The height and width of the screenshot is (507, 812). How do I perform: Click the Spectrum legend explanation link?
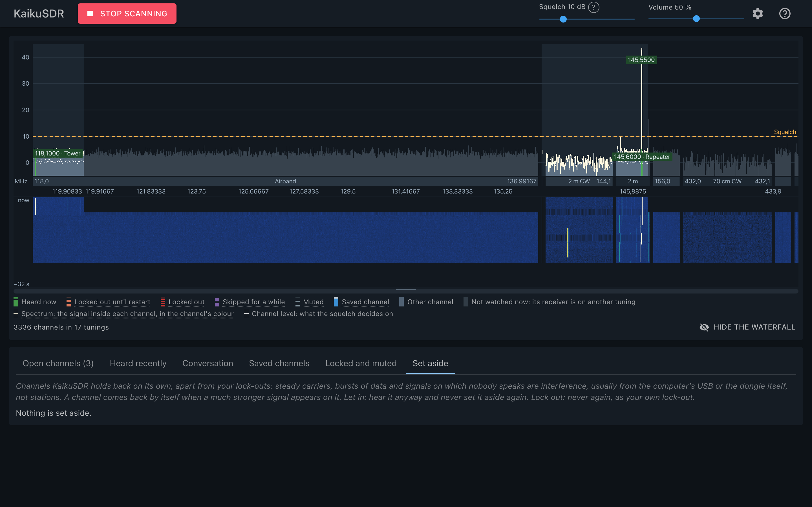tap(127, 314)
